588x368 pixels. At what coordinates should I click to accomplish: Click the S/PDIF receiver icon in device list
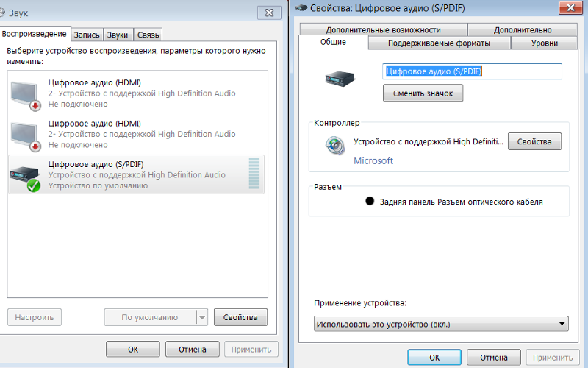pyautogui.click(x=26, y=174)
